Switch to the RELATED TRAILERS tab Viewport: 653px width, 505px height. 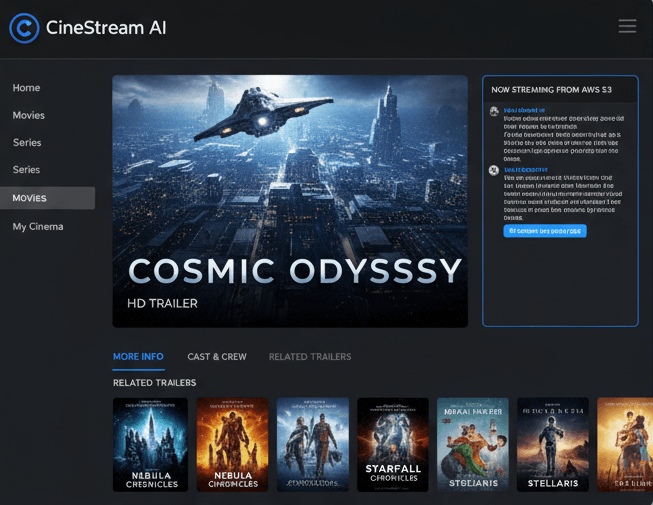(x=310, y=357)
